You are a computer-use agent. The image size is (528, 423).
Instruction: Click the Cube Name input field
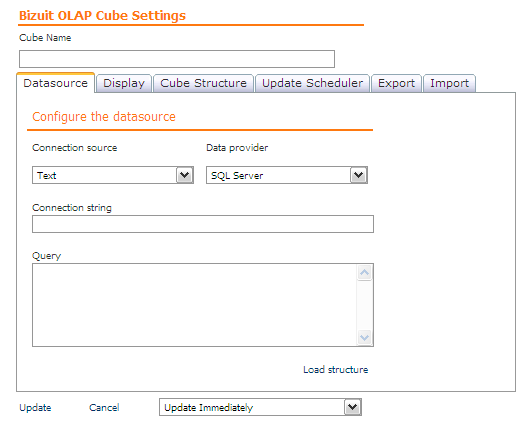[x=177, y=59]
